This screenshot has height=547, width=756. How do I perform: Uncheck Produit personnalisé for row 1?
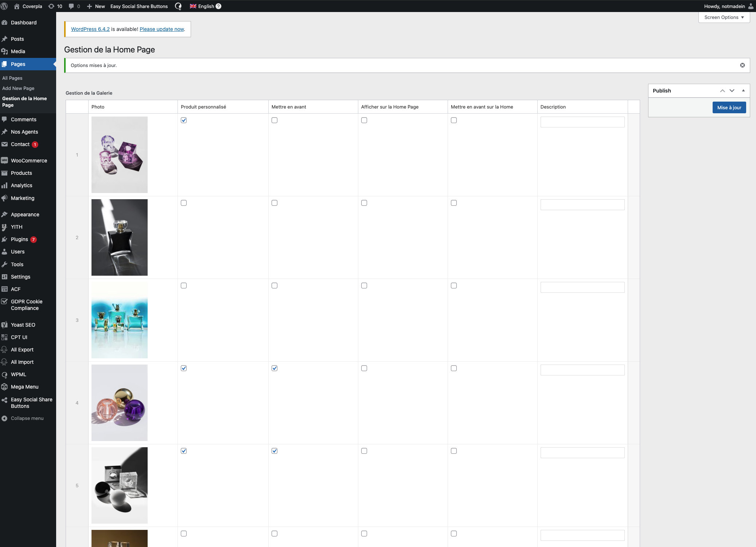pos(184,120)
